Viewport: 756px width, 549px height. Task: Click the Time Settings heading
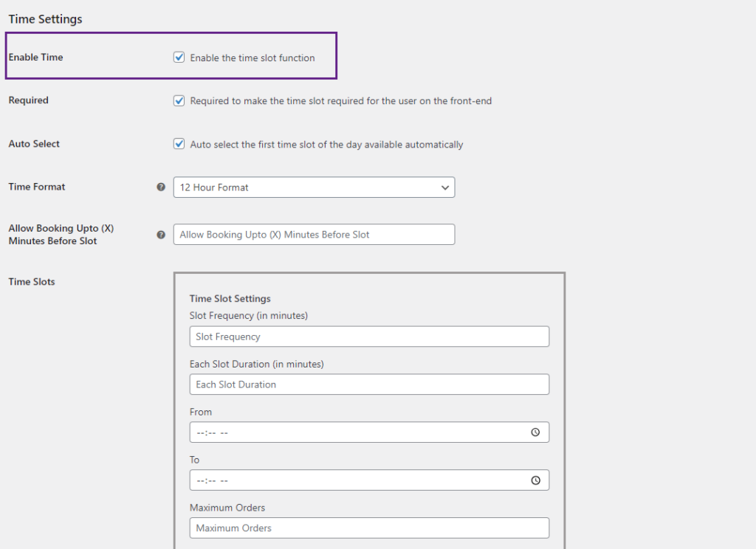[45, 19]
